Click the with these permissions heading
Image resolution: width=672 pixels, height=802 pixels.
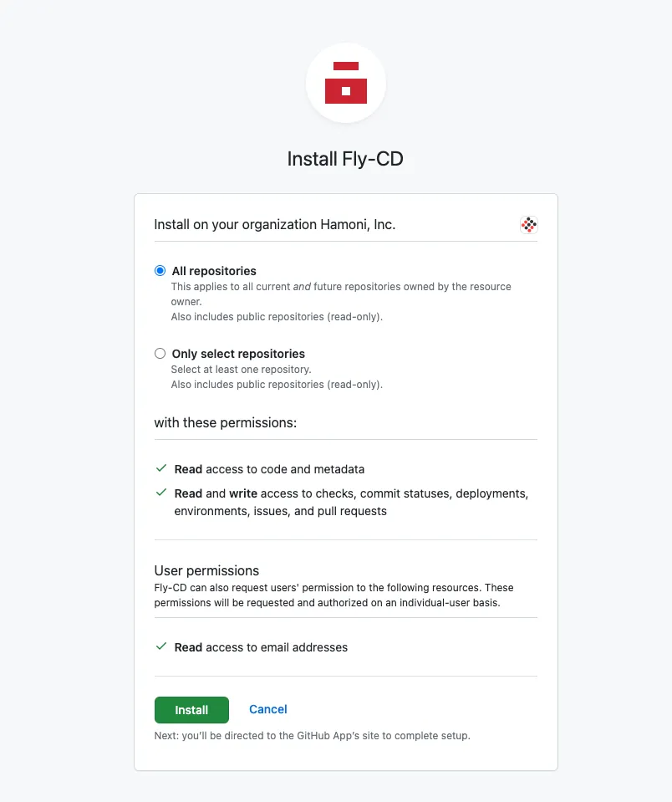[226, 422]
